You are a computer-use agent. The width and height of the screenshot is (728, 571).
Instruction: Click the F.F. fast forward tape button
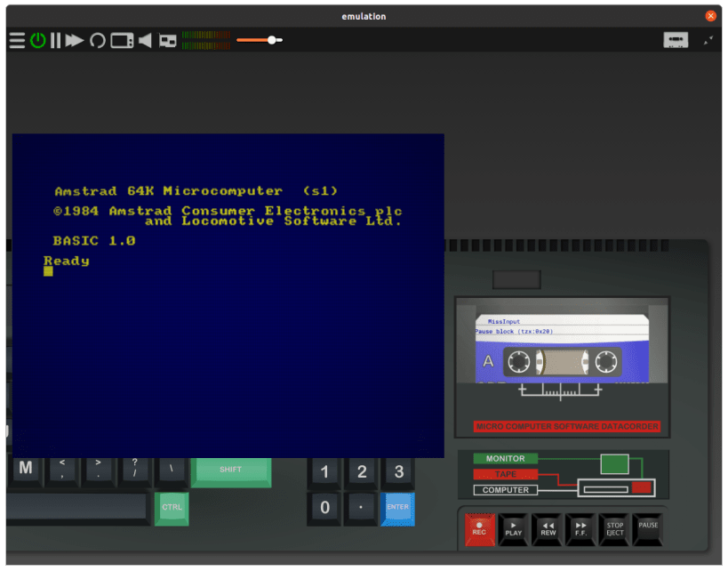click(x=580, y=530)
